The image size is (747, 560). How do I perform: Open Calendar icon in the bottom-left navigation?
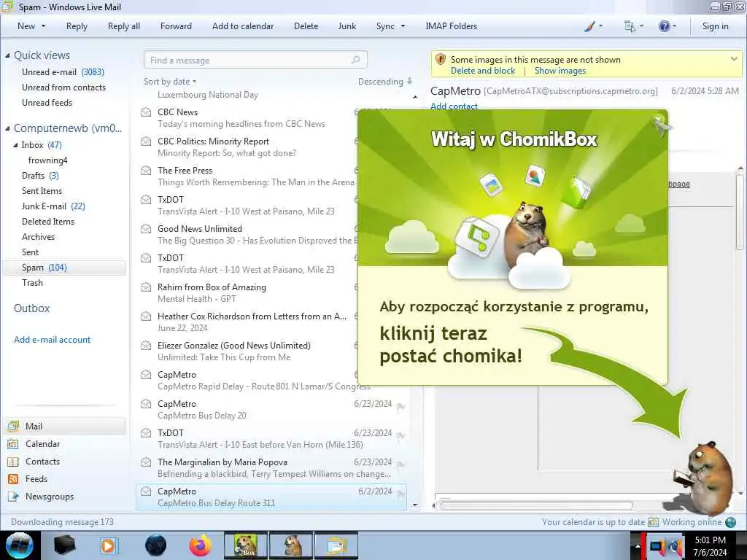[13, 444]
